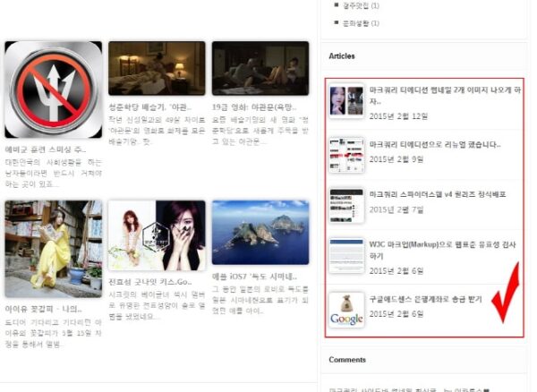This screenshot has height=392, width=537.
Task: Open the 19금 영화 post thumbnail
Action: point(260,68)
